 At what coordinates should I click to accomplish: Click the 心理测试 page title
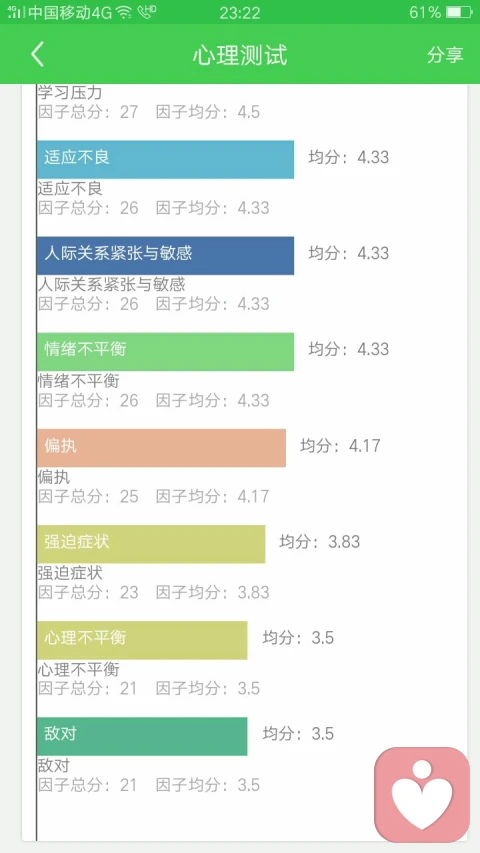[x=240, y=55]
